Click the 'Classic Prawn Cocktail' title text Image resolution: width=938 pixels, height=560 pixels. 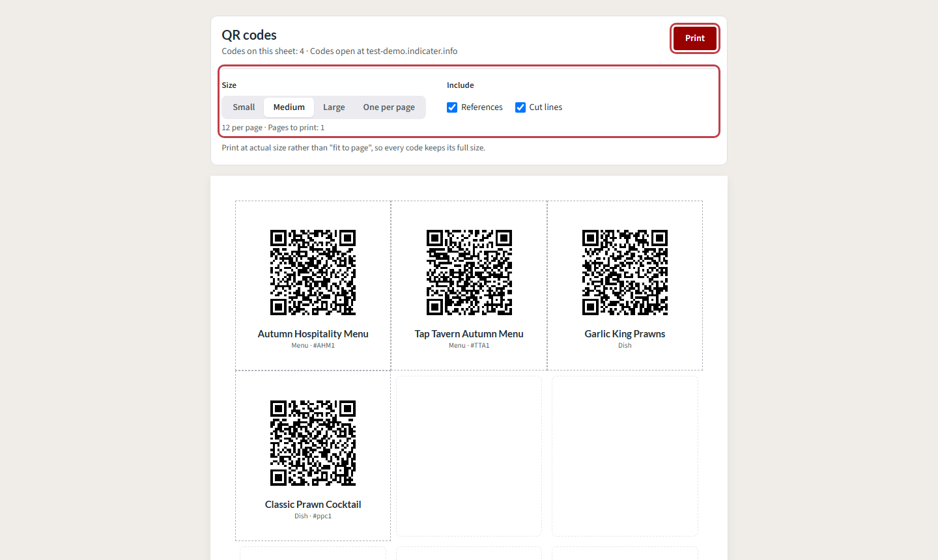tap(313, 505)
